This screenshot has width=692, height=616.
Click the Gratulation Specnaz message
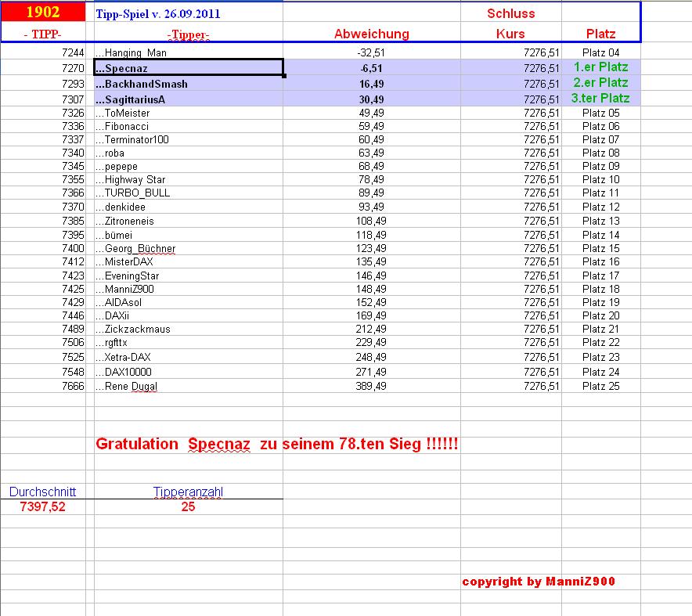tap(276, 444)
